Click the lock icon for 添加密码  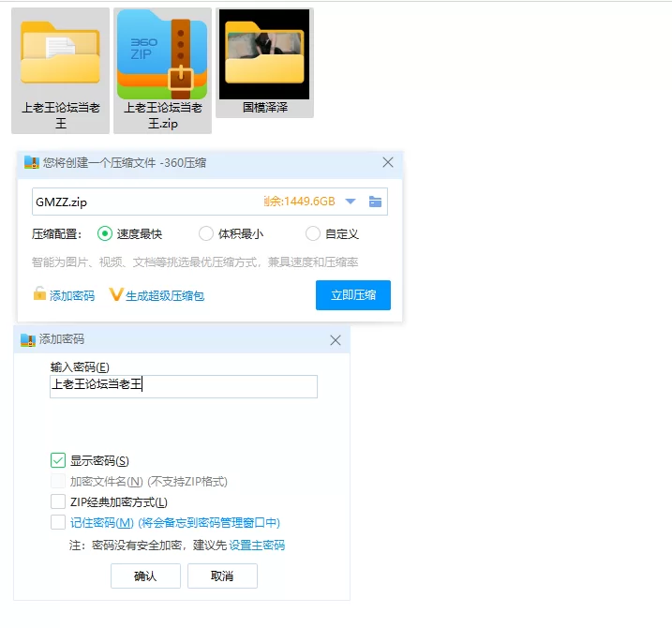coord(39,295)
